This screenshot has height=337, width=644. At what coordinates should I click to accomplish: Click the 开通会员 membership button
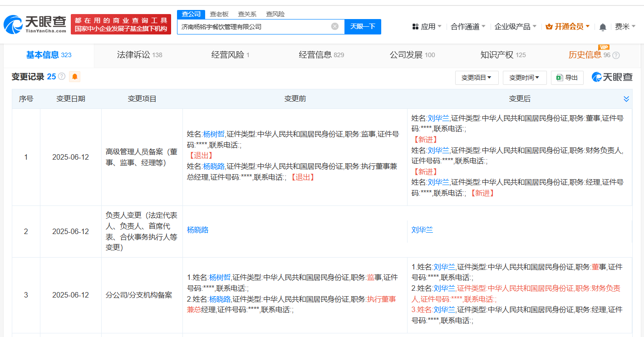(x=567, y=27)
